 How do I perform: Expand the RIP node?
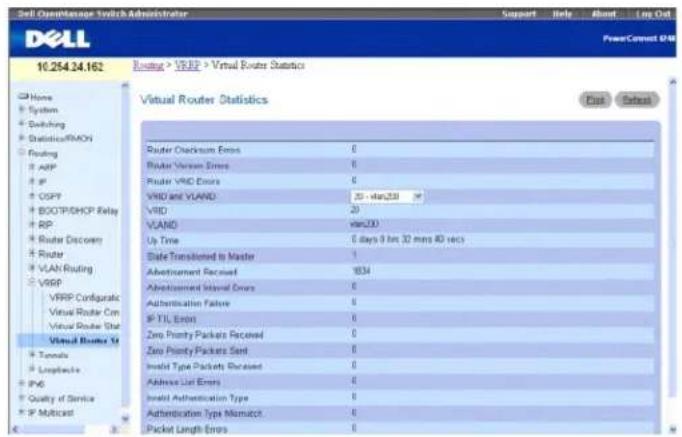click(x=32, y=225)
